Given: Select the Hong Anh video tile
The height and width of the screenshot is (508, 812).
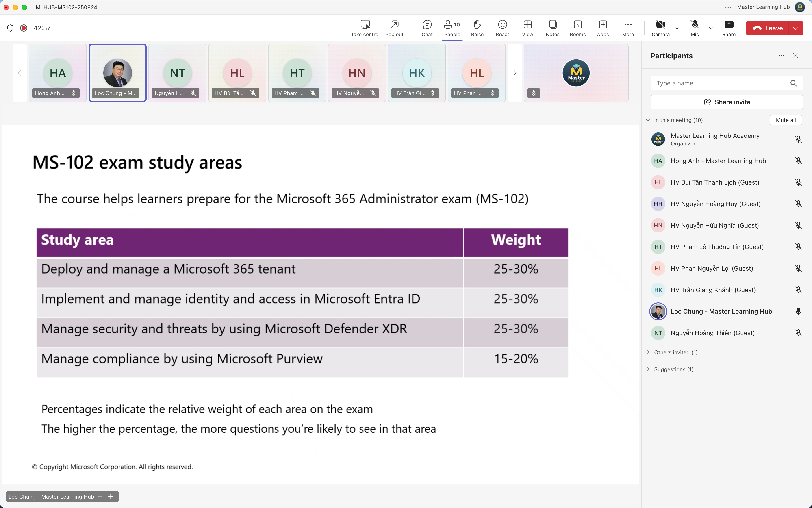Looking at the screenshot, I should coord(58,73).
